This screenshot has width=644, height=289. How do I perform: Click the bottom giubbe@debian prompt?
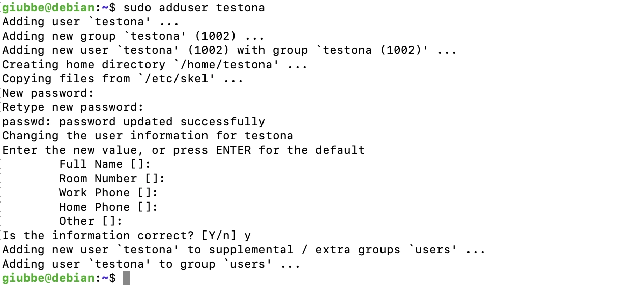tap(59, 278)
